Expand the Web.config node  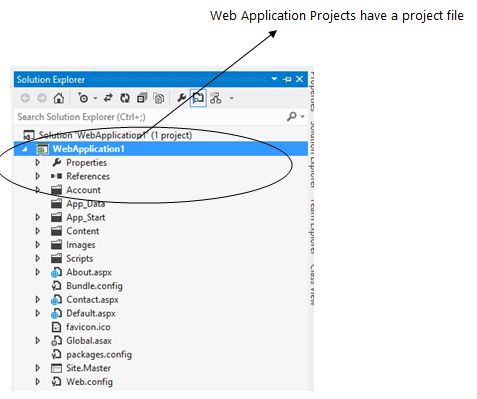point(38,382)
